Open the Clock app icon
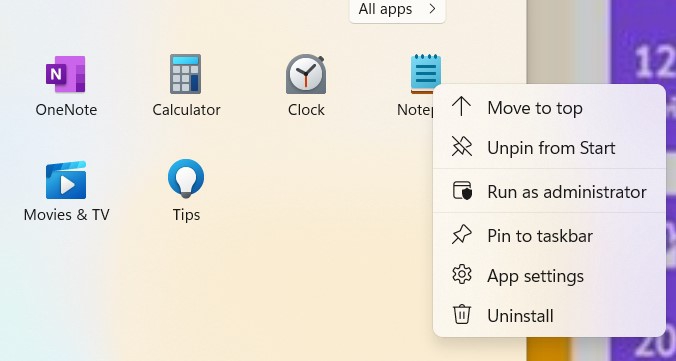 (306, 74)
